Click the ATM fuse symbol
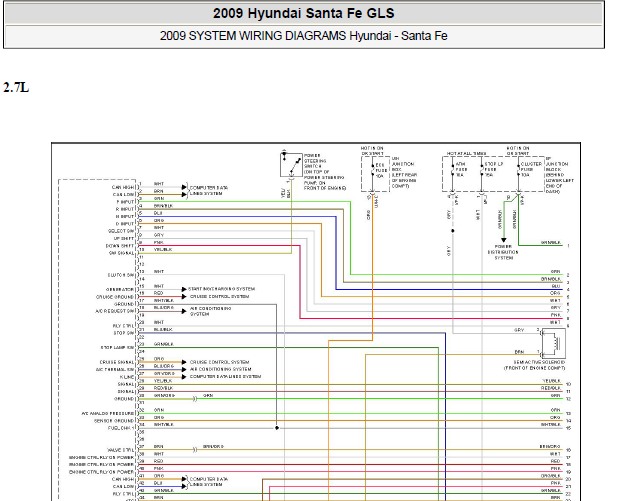Image resolution: width=629 pixels, height=501 pixels. pos(452,167)
